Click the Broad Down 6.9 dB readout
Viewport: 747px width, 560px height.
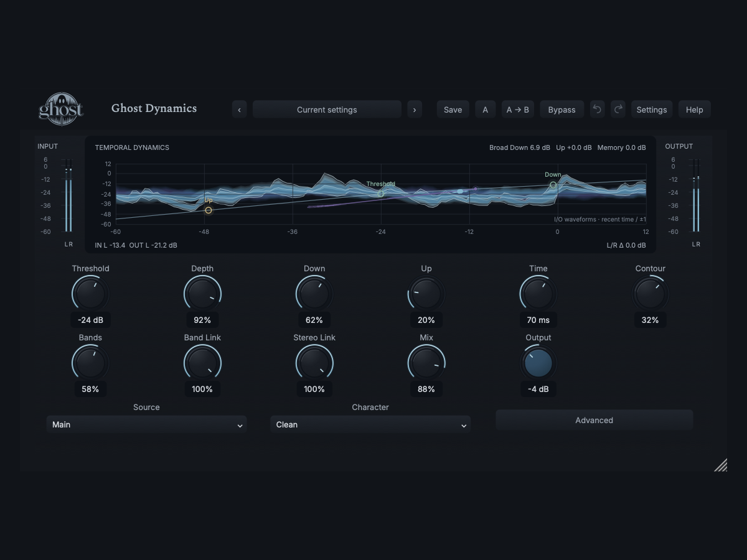[x=520, y=147]
